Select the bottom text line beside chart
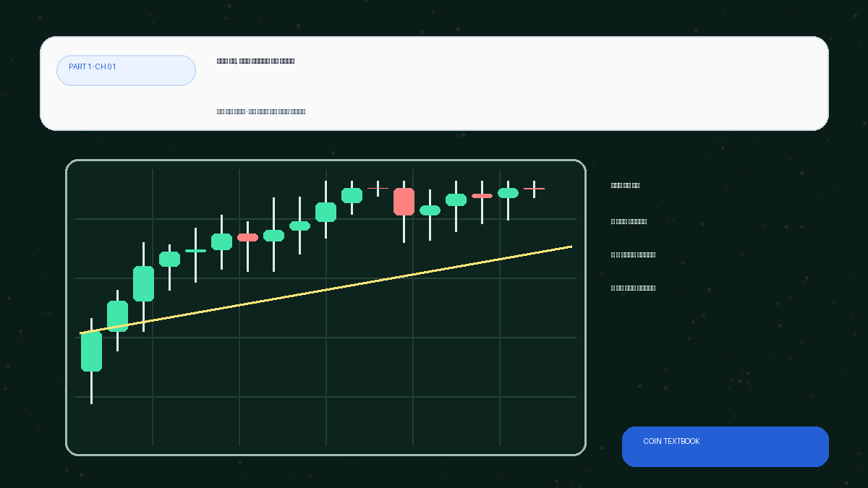This screenshot has width=868, height=488. [633, 288]
